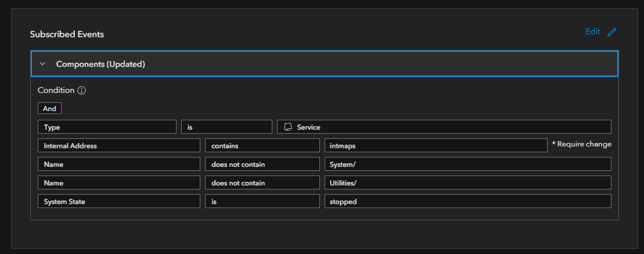Screen dimensions: 644x254
Task: Open "does not contain" operator beside System/
Action: point(262,164)
